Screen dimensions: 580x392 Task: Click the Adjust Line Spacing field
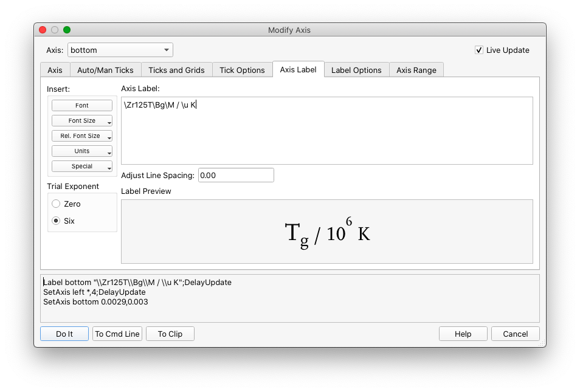[236, 175]
